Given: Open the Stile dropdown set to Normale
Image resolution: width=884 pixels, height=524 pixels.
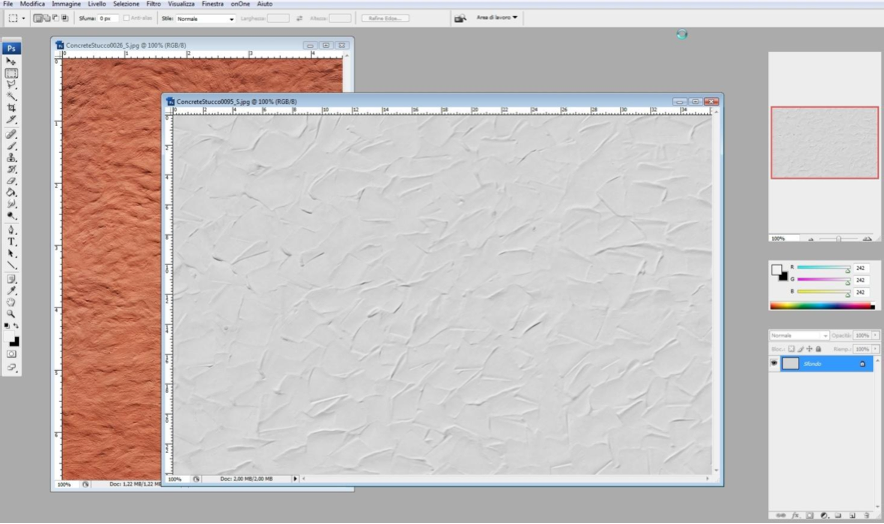Looking at the screenshot, I should click(x=207, y=18).
